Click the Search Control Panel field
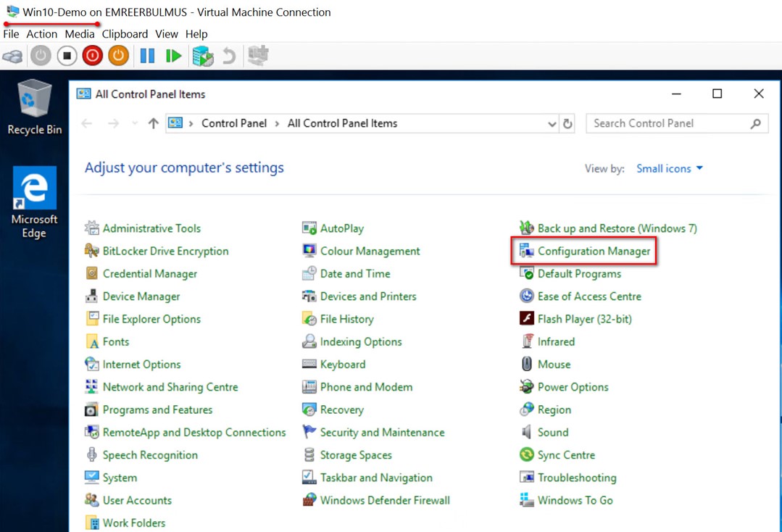Screen dimensions: 782x532 click(x=677, y=123)
